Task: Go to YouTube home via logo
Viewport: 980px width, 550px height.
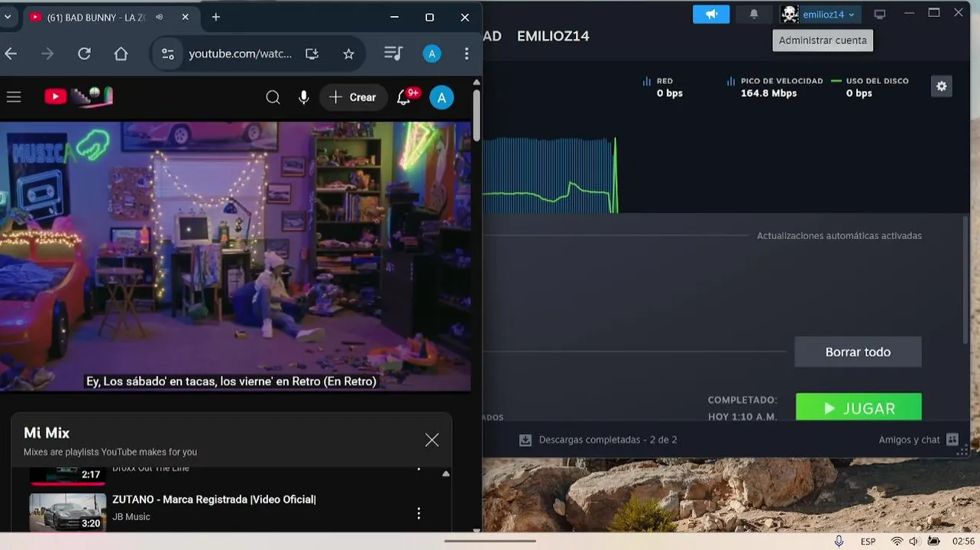Action: [78, 96]
